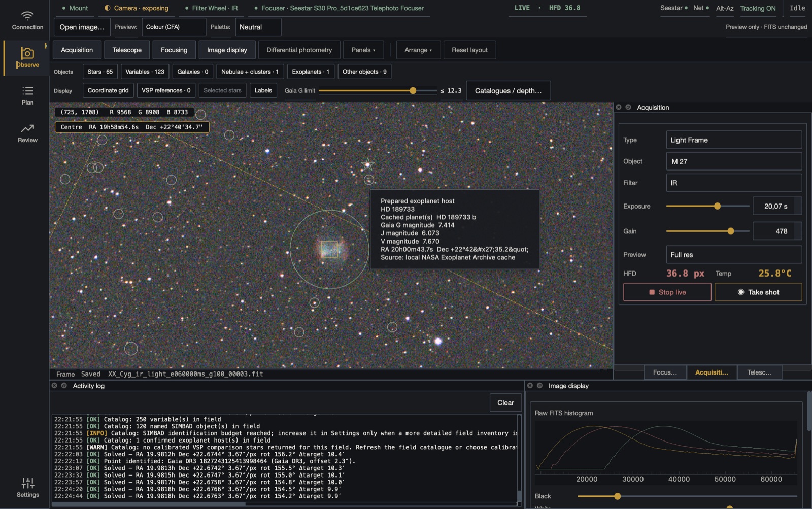
Task: Switch to the Differential photometry tab
Action: (299, 50)
